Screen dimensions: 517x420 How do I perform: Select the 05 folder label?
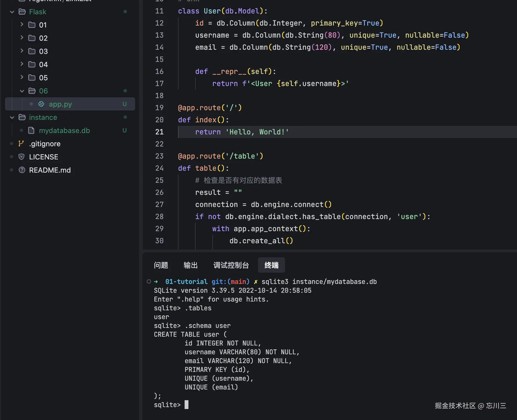pos(43,78)
